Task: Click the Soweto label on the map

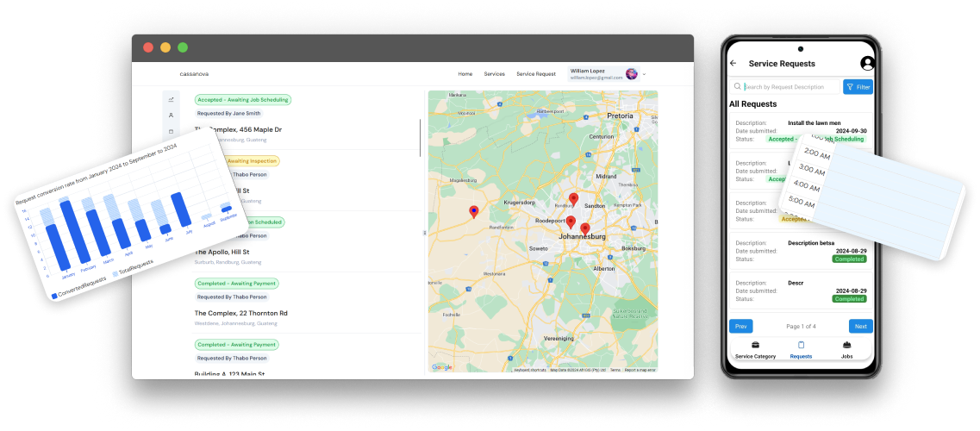Action: (539, 248)
